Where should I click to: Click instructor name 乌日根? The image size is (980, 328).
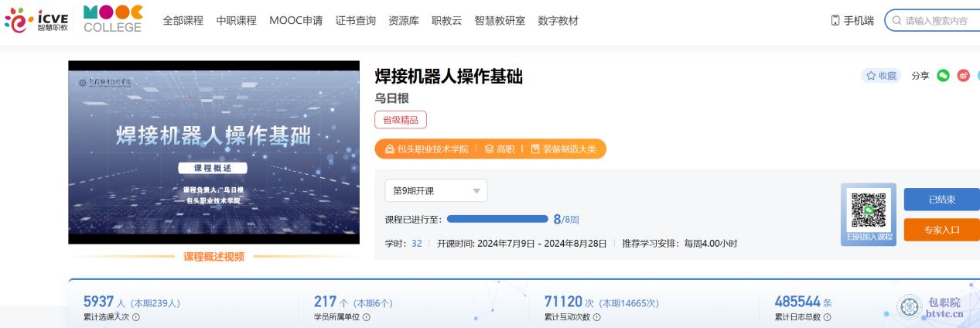pos(391,98)
